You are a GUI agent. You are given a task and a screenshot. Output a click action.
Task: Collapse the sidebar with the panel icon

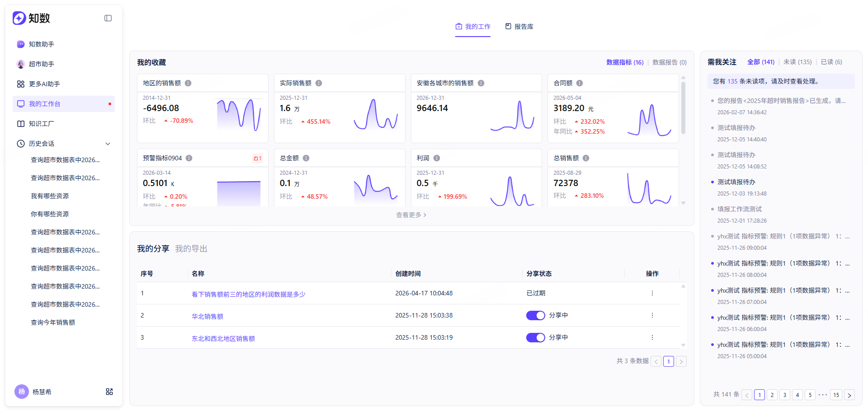[108, 18]
